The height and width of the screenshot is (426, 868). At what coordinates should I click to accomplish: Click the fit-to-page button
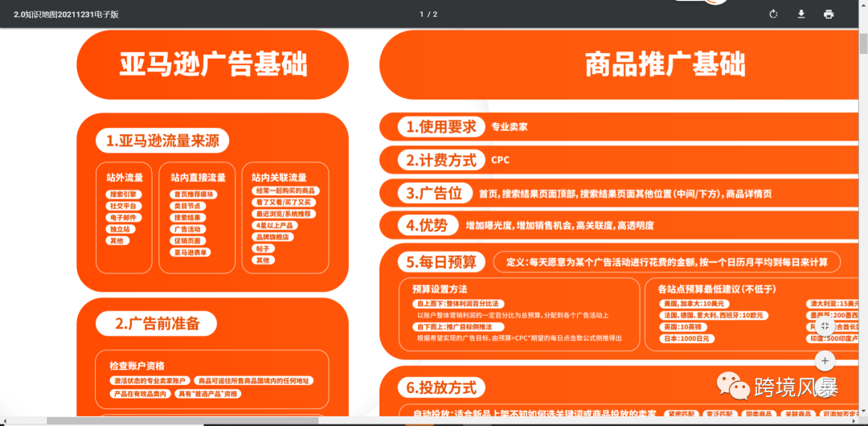[x=825, y=326]
